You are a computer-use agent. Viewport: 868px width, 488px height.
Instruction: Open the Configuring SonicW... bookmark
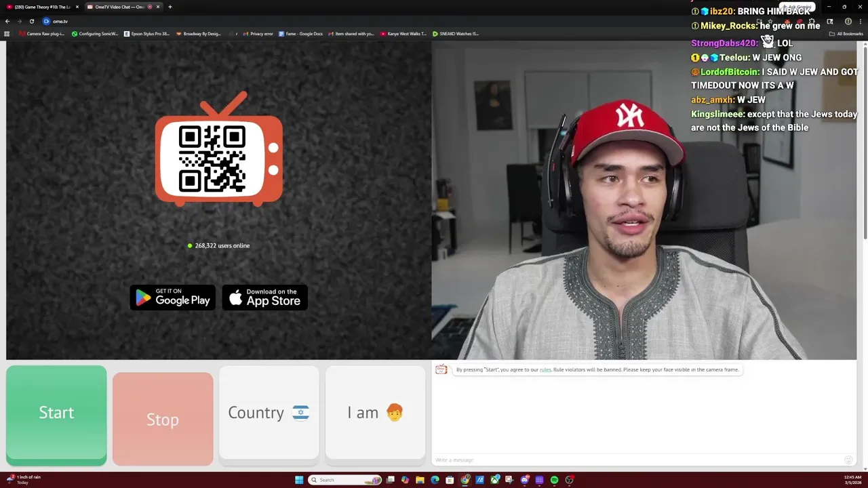pos(95,34)
